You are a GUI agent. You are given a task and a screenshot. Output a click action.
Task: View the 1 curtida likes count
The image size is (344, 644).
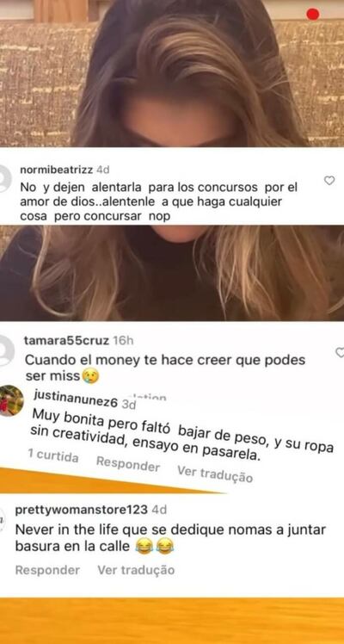[x=53, y=455]
